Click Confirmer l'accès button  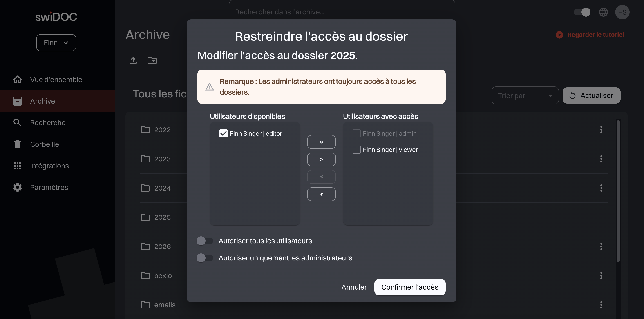pos(409,287)
